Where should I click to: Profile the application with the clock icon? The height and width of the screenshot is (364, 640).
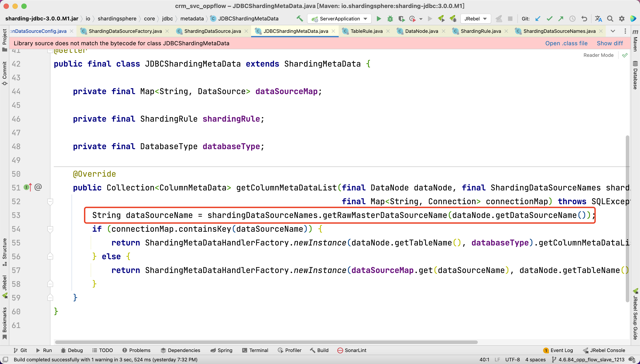click(413, 19)
